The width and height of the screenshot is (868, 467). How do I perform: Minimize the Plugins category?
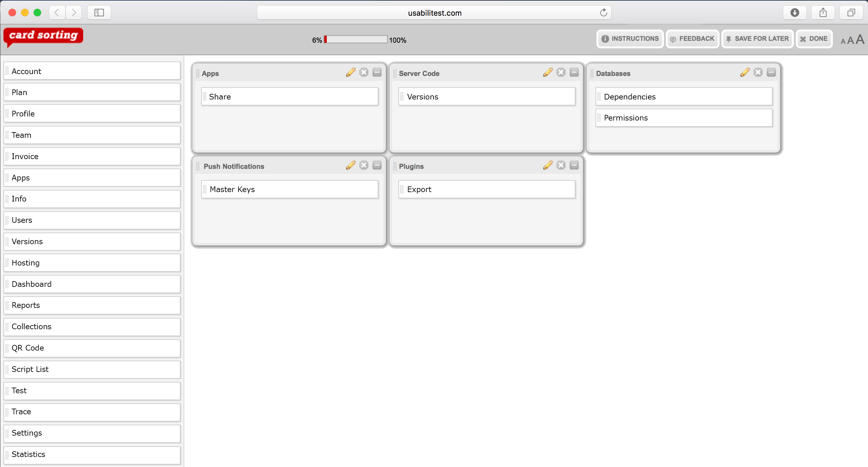[x=574, y=165]
